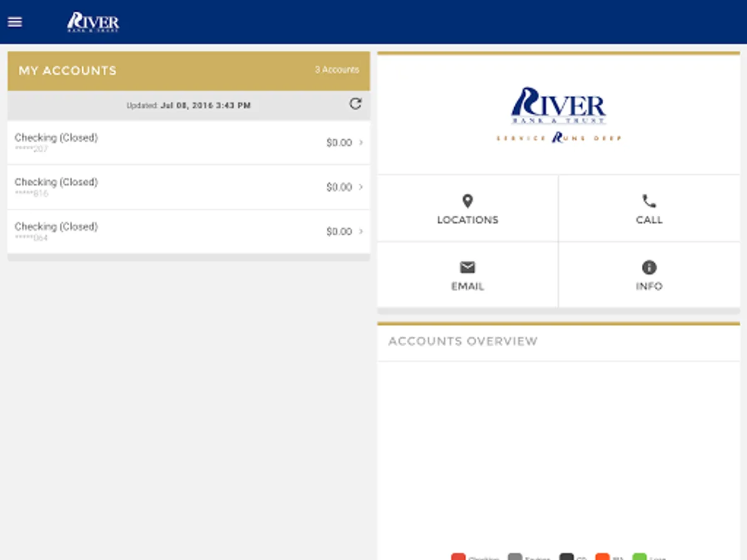Expand the chevron for account ending 816
The width and height of the screenshot is (747, 560).
point(361,187)
